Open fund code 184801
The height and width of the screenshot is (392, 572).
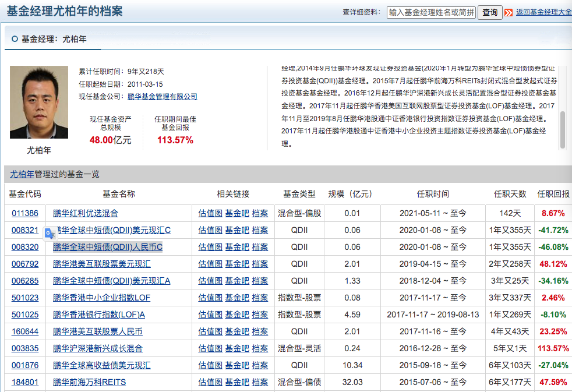pos(25,383)
